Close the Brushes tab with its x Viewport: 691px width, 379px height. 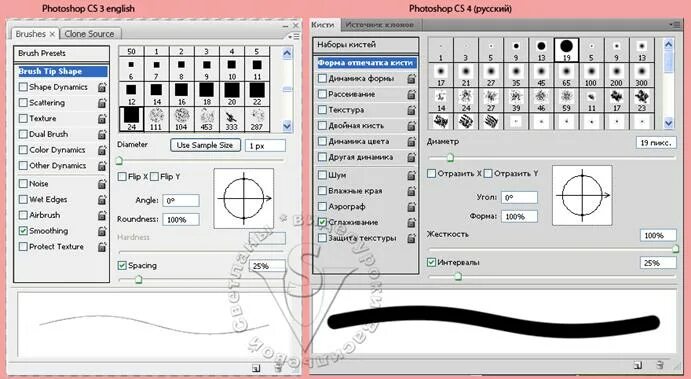[52, 34]
